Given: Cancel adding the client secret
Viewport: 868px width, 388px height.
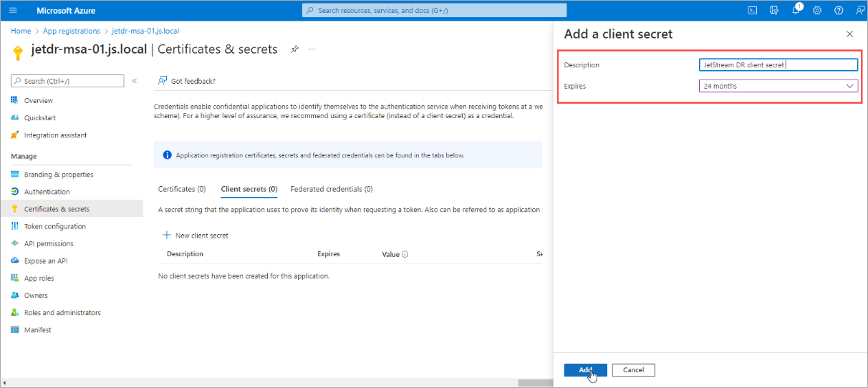Looking at the screenshot, I should [633, 370].
